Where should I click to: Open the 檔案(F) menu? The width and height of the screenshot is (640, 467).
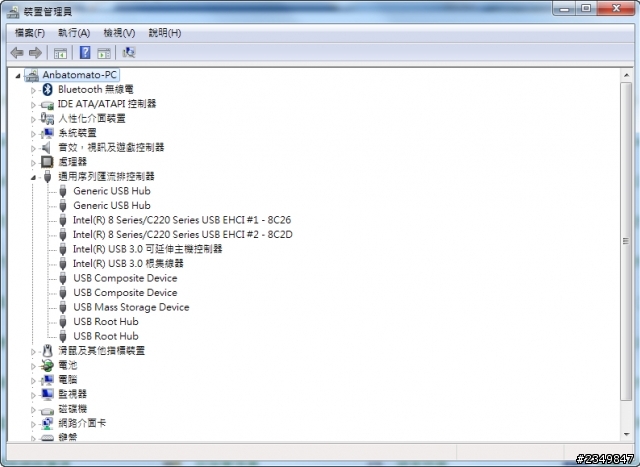pyautogui.click(x=30, y=33)
